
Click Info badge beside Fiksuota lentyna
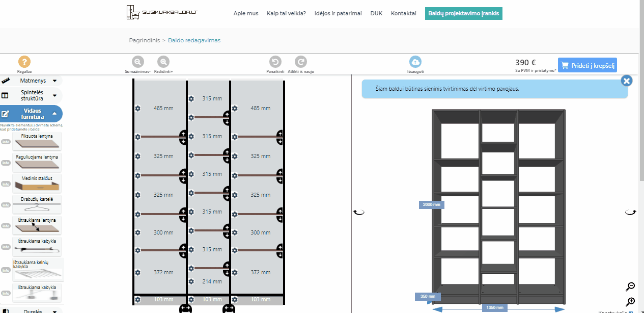(x=6, y=142)
